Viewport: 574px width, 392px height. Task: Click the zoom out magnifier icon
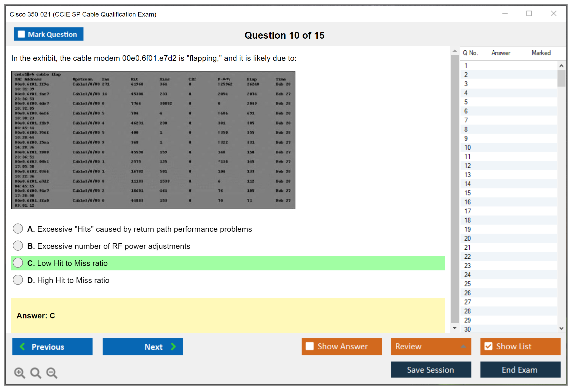pyautogui.click(x=52, y=373)
